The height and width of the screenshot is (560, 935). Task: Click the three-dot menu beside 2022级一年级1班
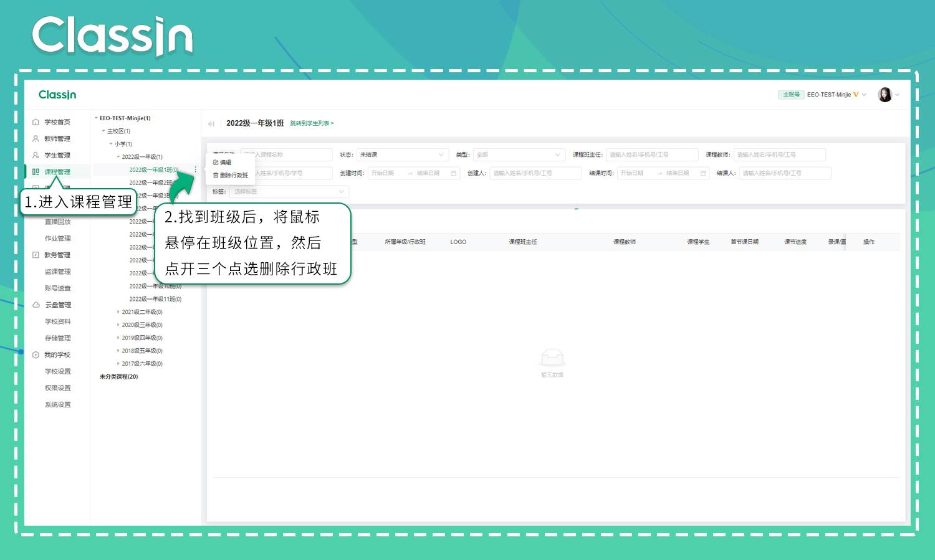pos(195,169)
